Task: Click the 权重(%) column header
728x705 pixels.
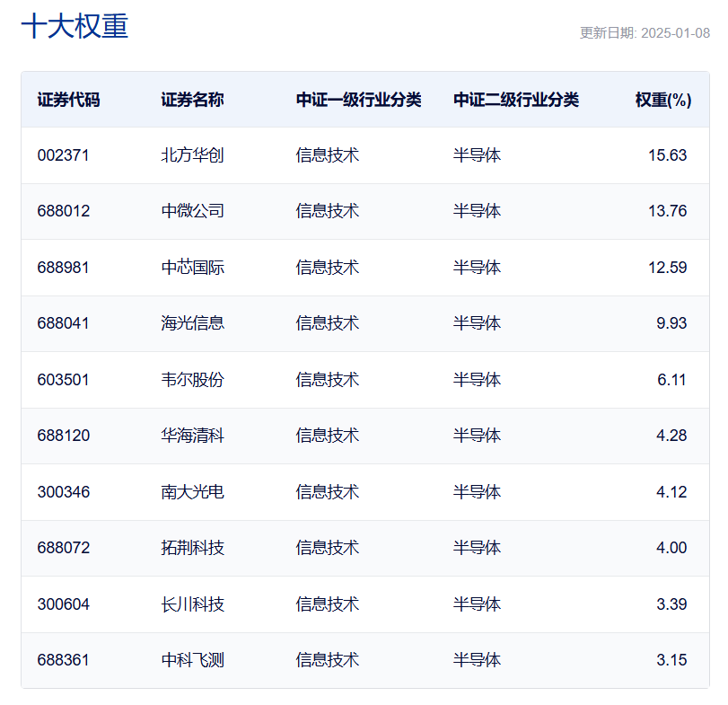Action: tap(662, 100)
